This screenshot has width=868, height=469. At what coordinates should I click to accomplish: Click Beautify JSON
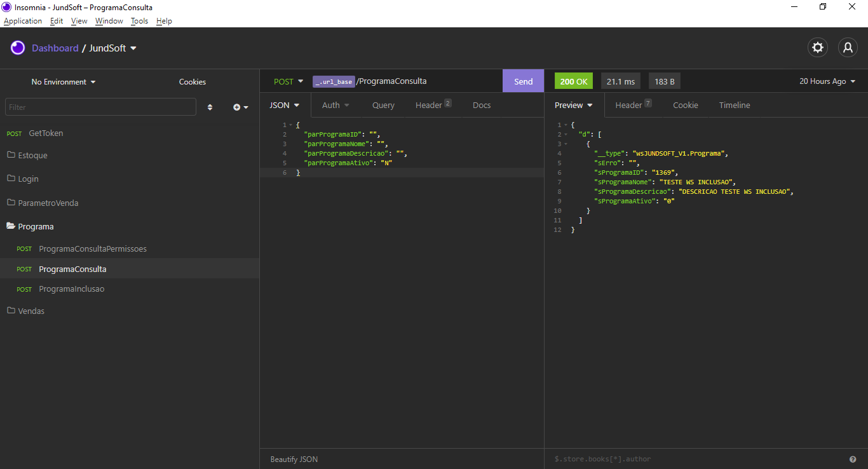click(x=294, y=459)
